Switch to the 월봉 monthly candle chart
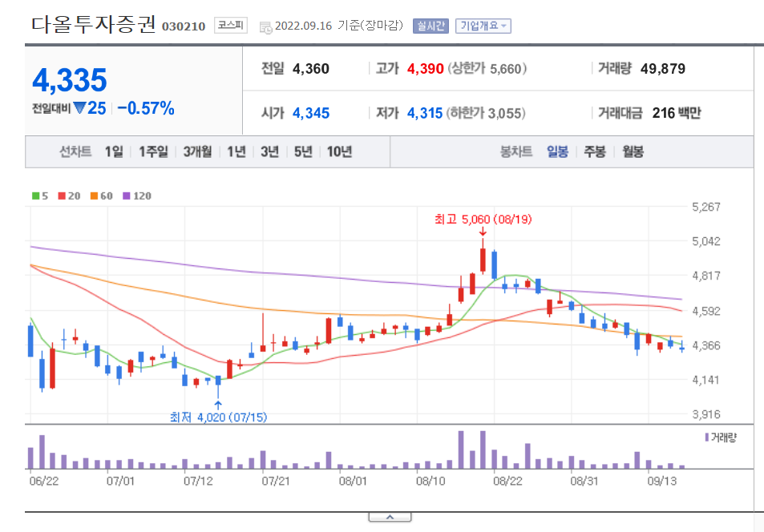This screenshot has height=532, width=764. click(x=633, y=152)
